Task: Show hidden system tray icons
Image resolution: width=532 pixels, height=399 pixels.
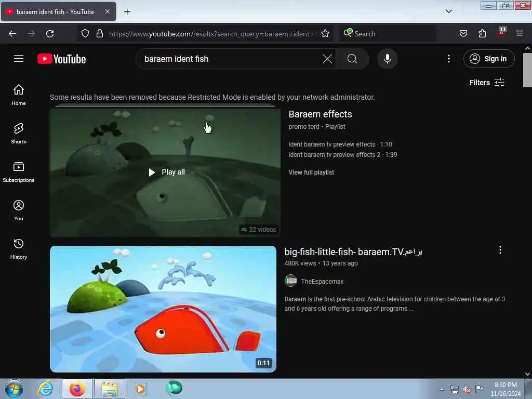Action: coord(442,390)
